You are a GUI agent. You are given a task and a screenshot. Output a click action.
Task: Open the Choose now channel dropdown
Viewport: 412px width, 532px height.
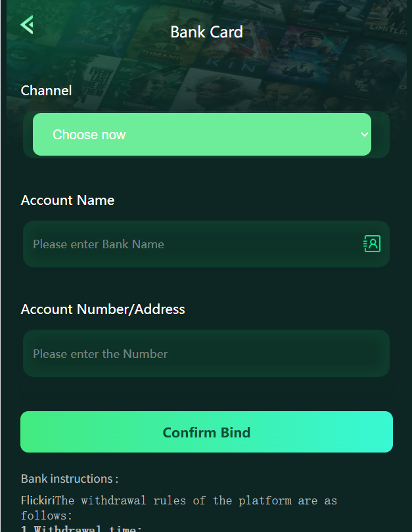coord(202,135)
